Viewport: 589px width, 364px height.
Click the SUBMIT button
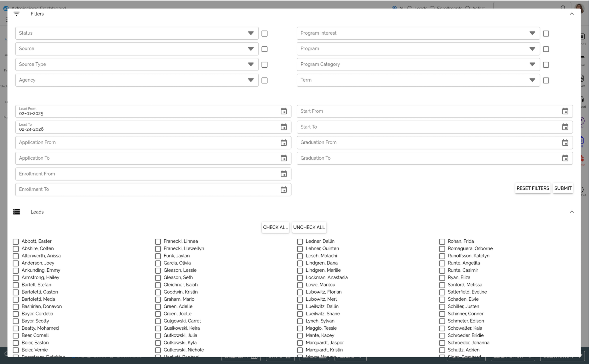(563, 188)
